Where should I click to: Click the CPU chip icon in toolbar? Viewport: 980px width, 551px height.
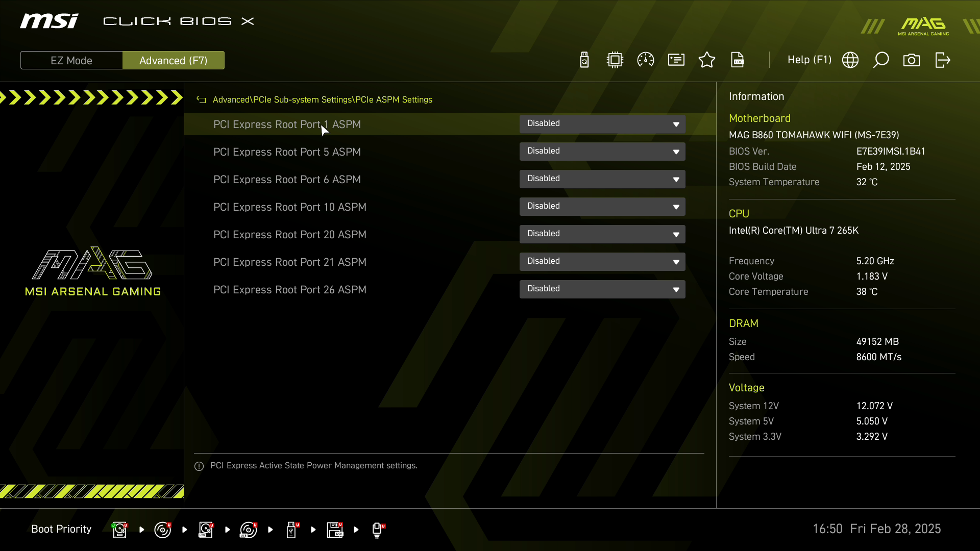pyautogui.click(x=615, y=60)
